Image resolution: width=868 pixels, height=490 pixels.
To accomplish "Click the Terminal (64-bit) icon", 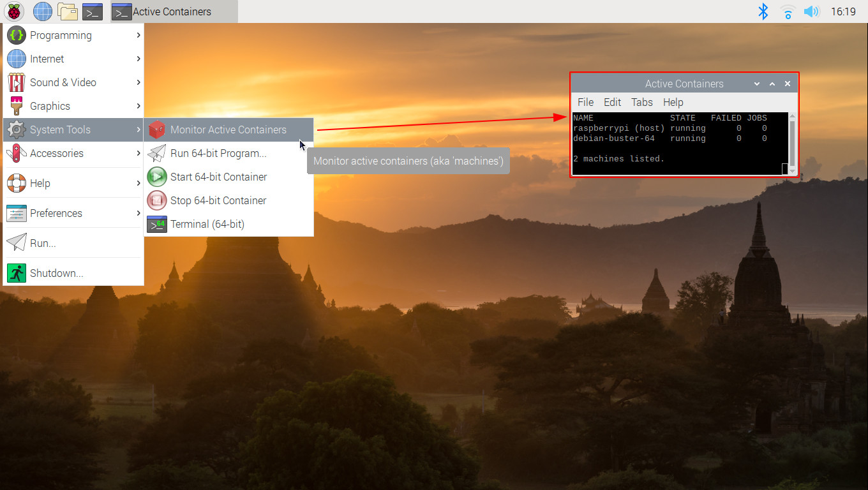I will pyautogui.click(x=157, y=224).
